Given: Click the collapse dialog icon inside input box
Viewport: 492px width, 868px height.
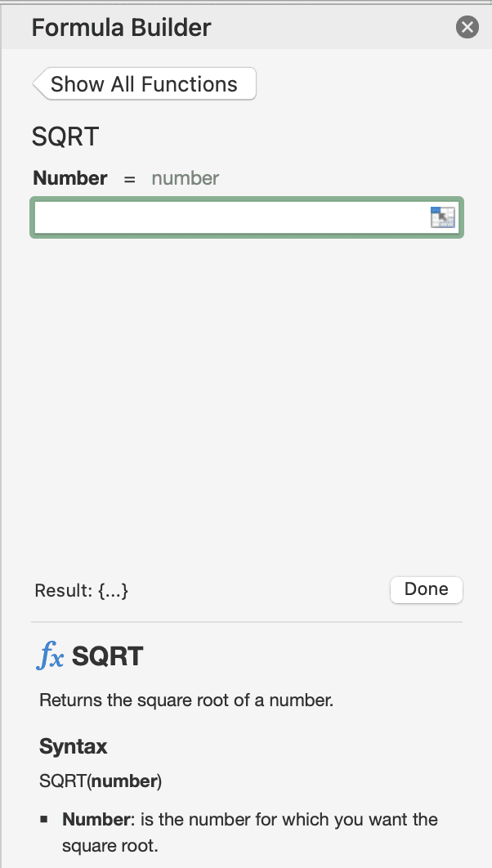Looking at the screenshot, I should pyautogui.click(x=442, y=217).
